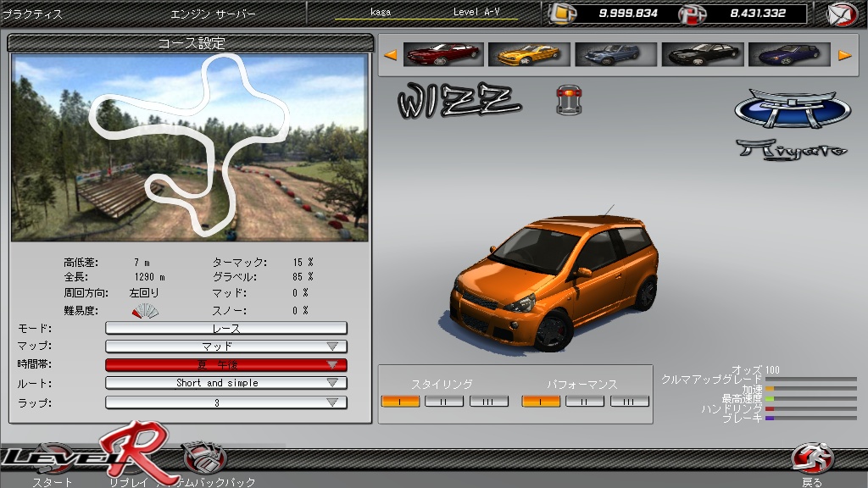Click the top speed (最高速度) stat bar
868x488 pixels.
(811, 399)
